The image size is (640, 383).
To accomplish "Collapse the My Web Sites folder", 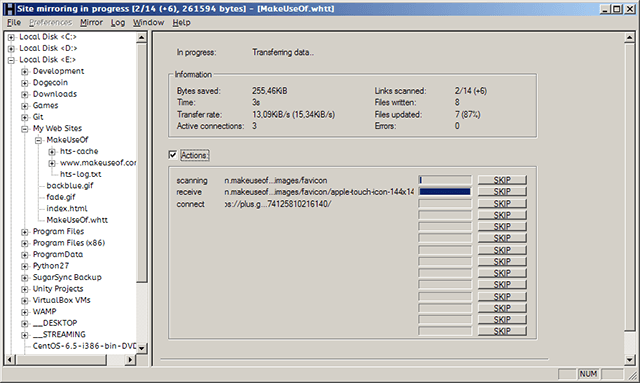I will [25, 129].
